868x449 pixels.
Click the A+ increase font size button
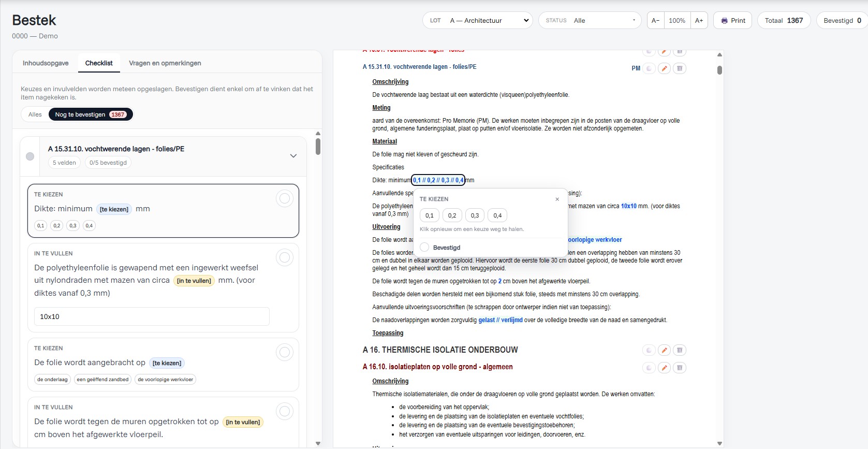click(x=699, y=21)
